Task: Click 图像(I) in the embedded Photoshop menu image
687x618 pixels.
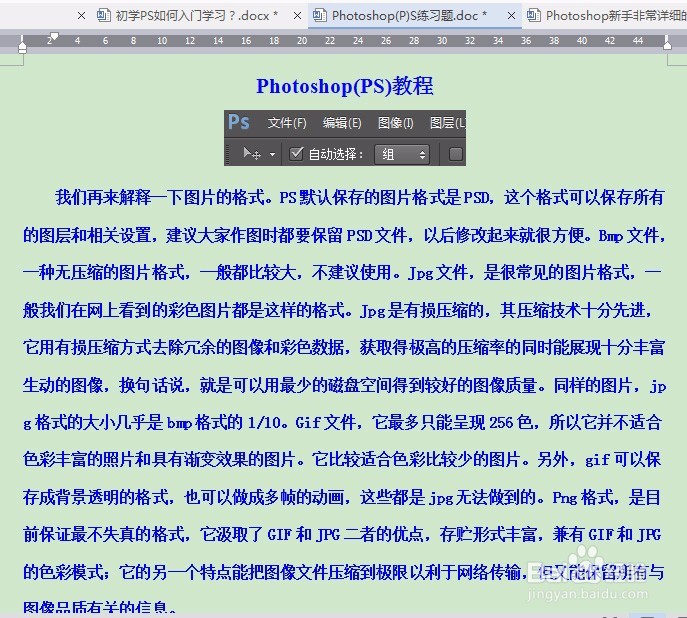Action: click(396, 123)
